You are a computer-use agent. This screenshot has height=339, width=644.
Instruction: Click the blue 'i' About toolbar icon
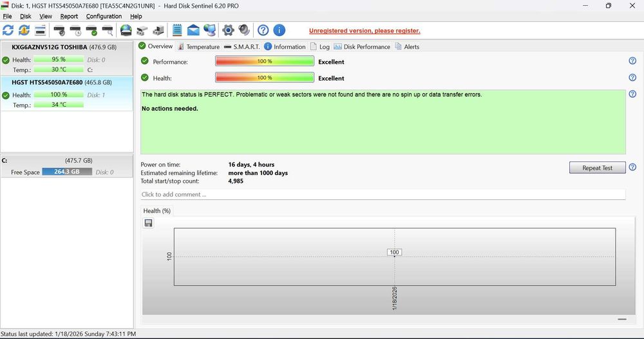[279, 30]
